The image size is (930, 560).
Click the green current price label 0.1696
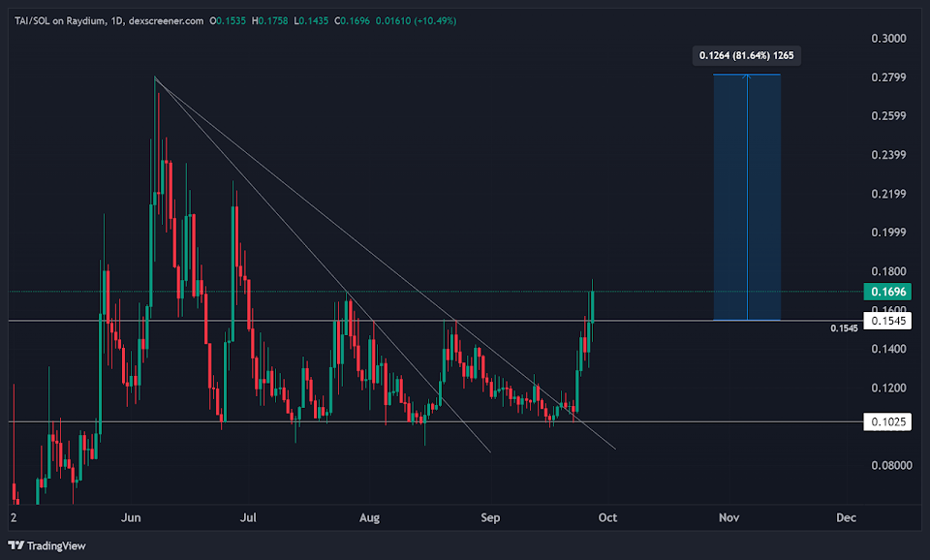click(888, 291)
